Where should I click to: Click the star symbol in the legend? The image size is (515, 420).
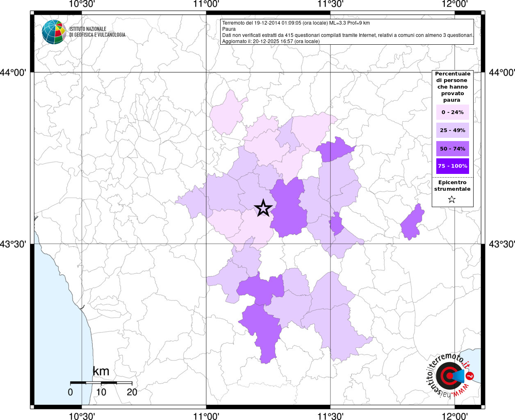point(452,199)
